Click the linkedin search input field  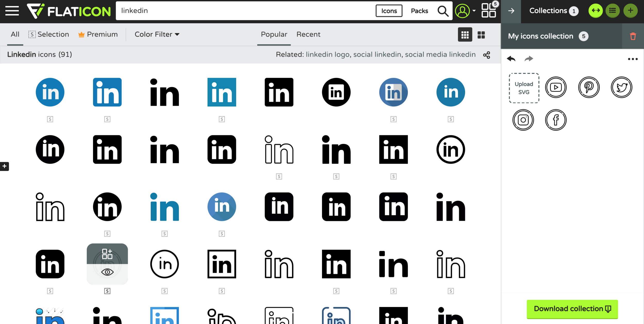(x=245, y=11)
